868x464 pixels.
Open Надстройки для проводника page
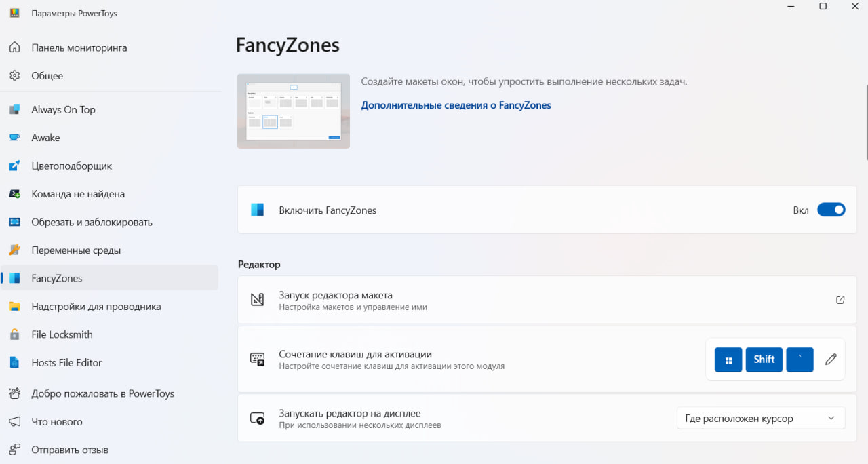pos(96,307)
